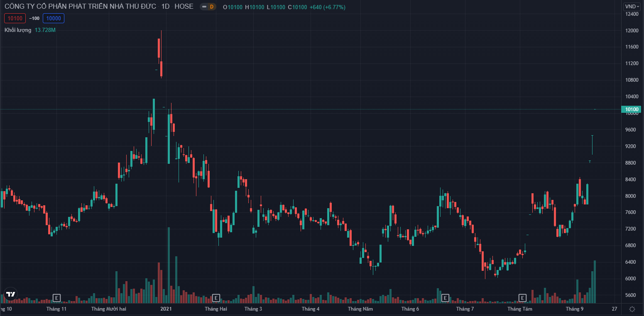Click the volume value 13.728M

(x=45, y=30)
